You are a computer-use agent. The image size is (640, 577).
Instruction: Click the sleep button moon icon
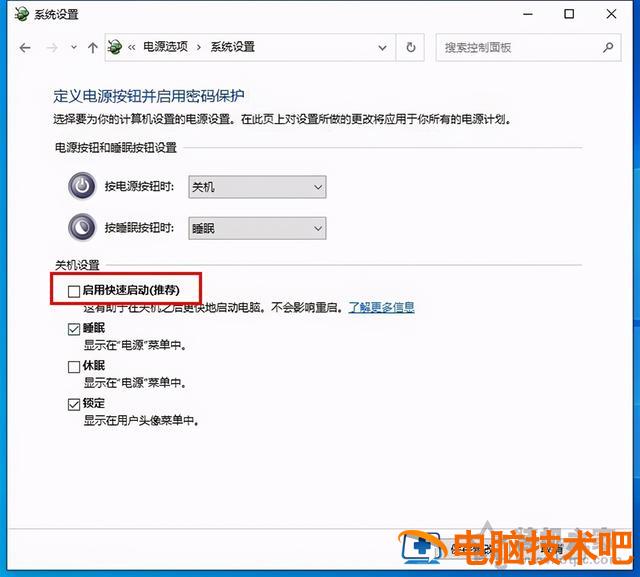coord(82,227)
